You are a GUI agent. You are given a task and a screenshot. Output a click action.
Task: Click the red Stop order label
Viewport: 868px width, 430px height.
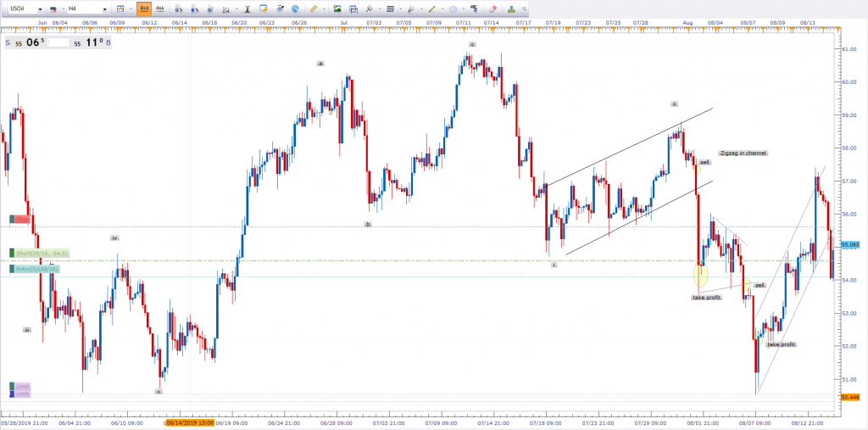pos(21,220)
